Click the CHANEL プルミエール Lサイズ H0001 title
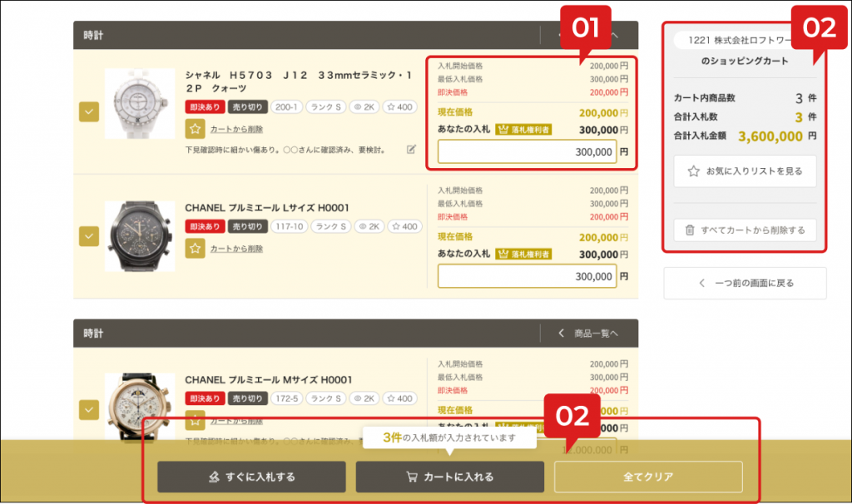The height and width of the screenshot is (504, 852). click(267, 207)
